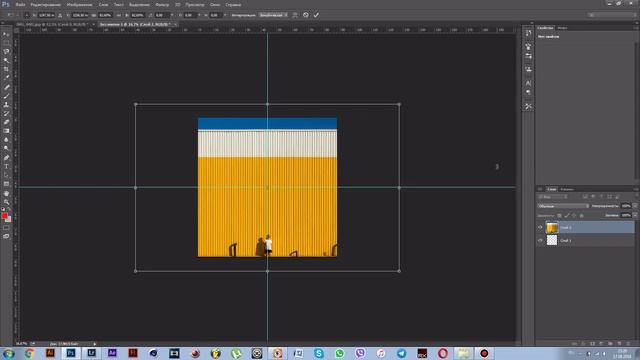
Task: Select the Quick Selection tool
Action: point(6,60)
